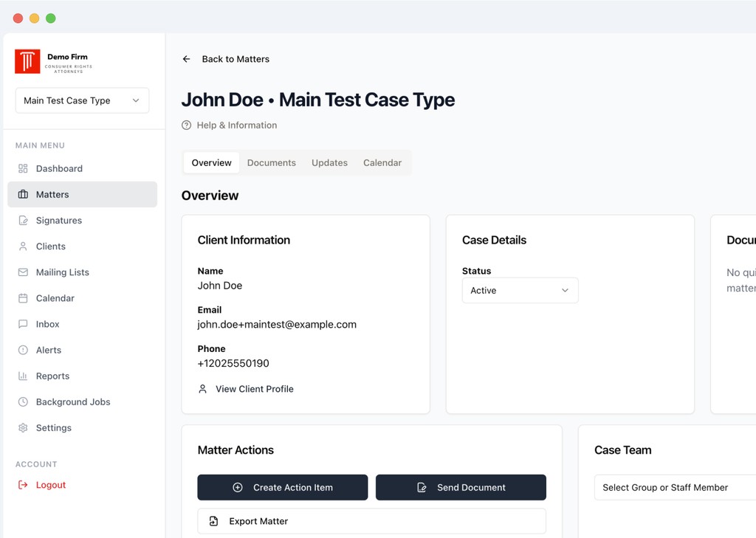Click the case type selector chevron
Screen dimensions: 756x538
click(x=136, y=100)
